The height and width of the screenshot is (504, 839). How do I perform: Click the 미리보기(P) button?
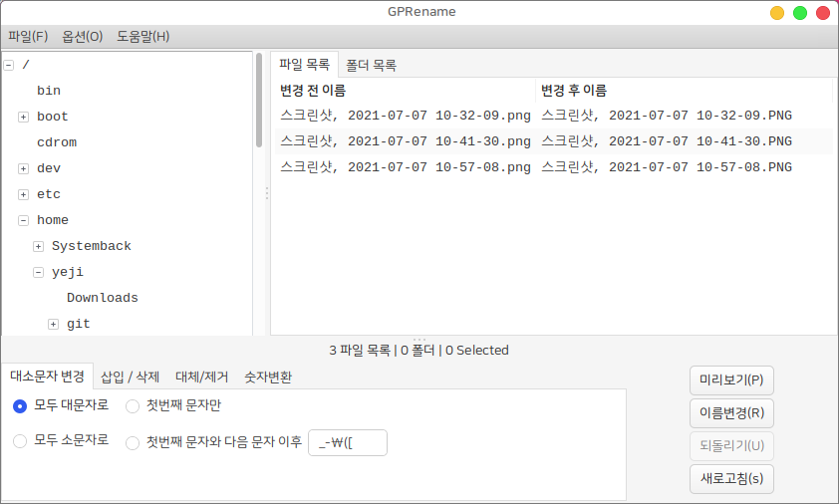pos(731,380)
